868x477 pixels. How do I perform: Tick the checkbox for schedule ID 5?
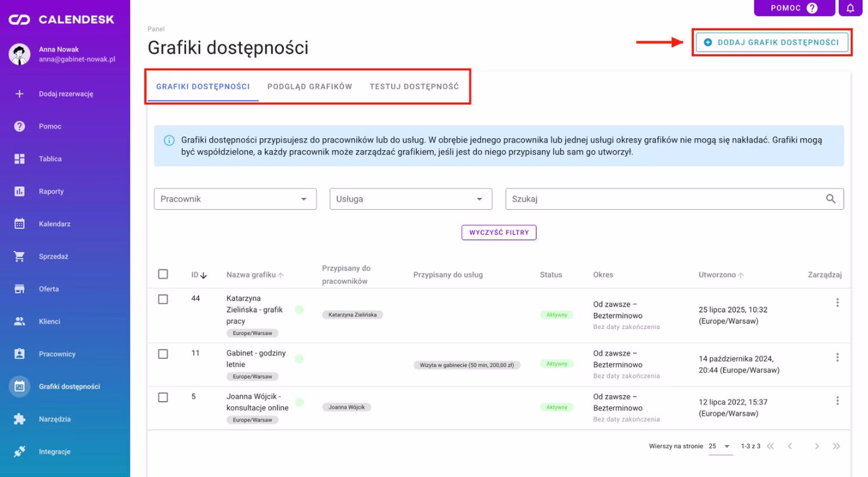click(x=163, y=397)
